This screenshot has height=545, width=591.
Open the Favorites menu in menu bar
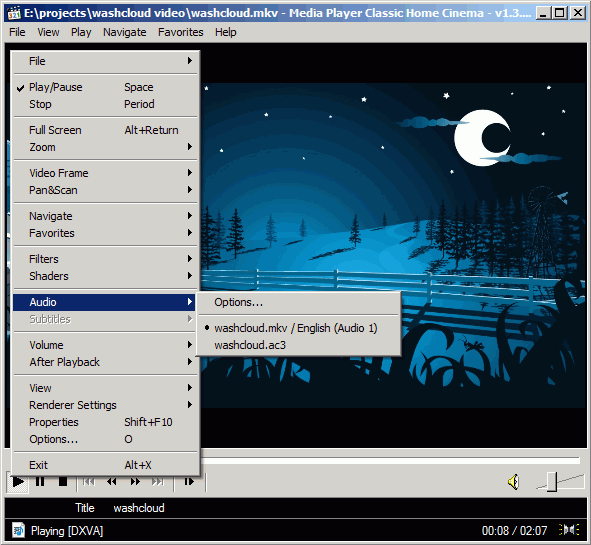click(181, 32)
